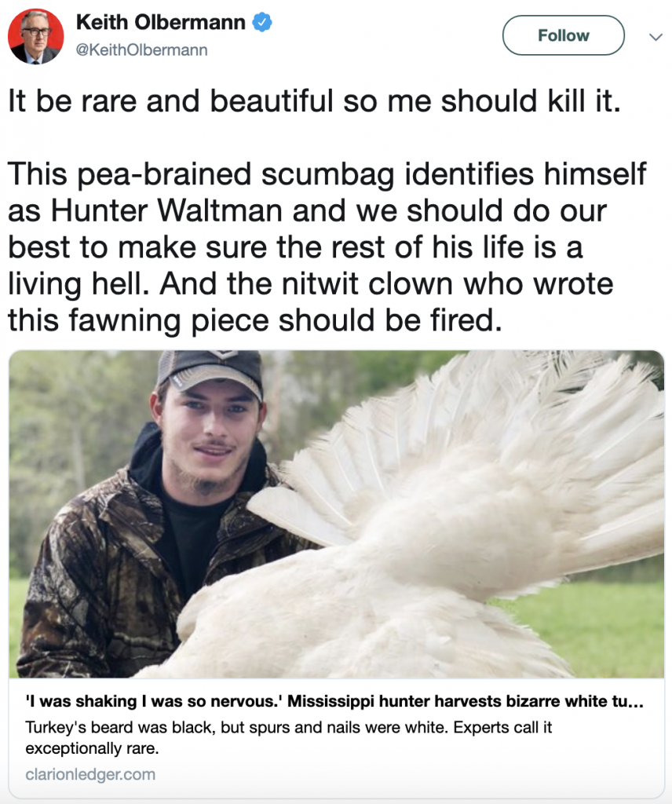
Task: Open the Keith Olbermann display name
Action: (160, 23)
